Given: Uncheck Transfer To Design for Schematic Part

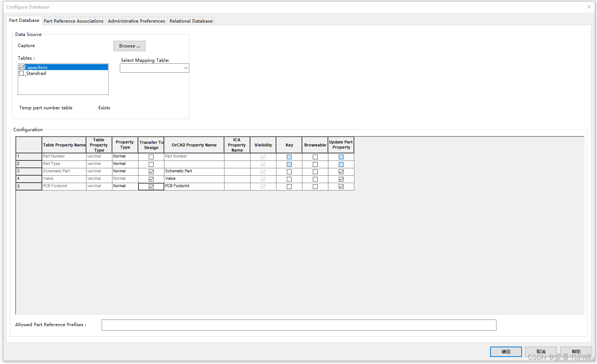Looking at the screenshot, I should click(x=151, y=171).
